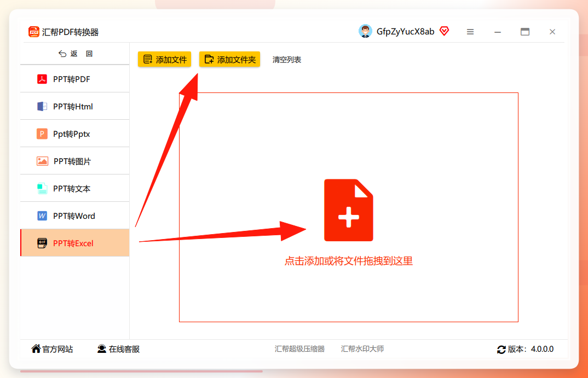The height and width of the screenshot is (378, 588).
Task: Open the PPT转图片 converter
Action: (74, 161)
